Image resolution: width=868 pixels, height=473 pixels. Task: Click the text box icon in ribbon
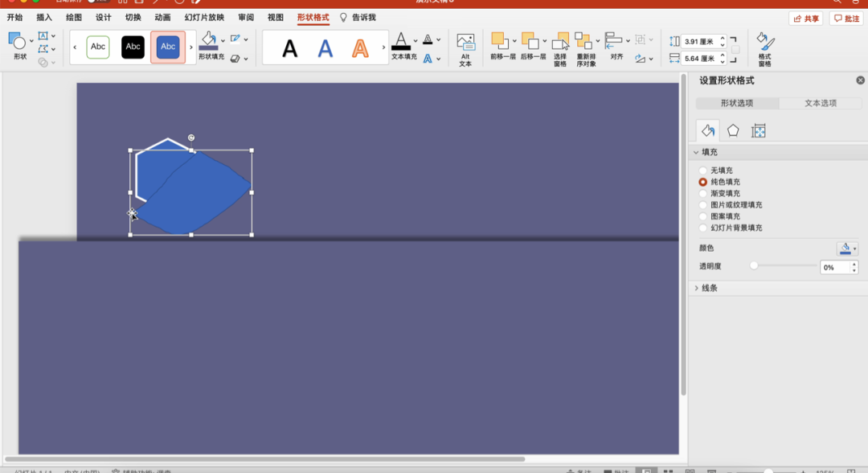[x=43, y=36]
